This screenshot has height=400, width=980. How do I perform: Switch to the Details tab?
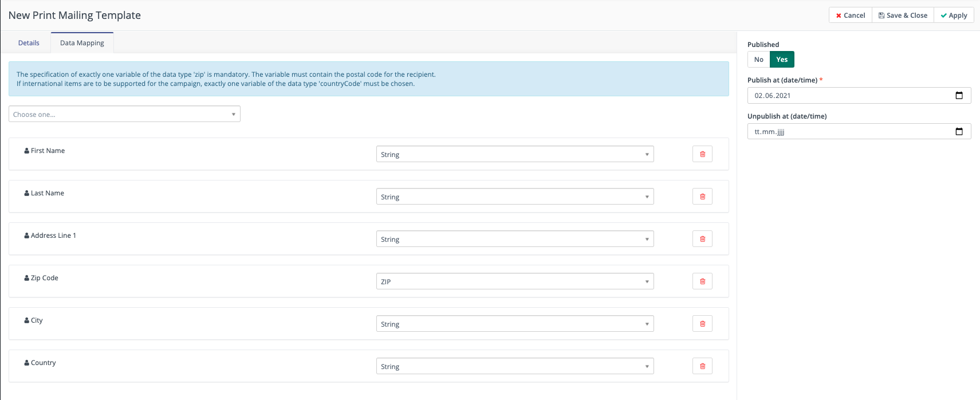(29, 43)
